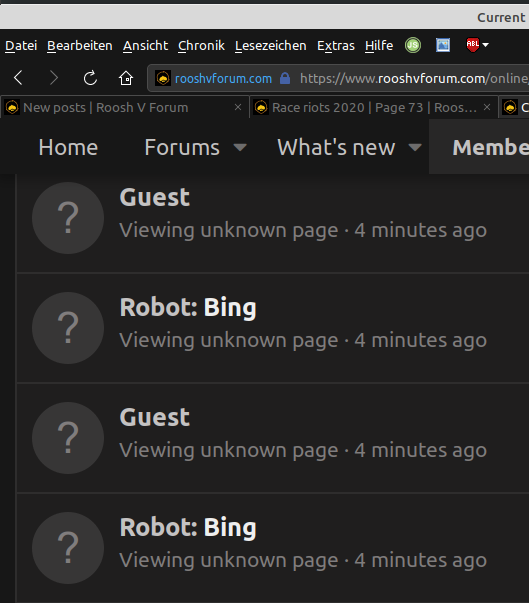The height and width of the screenshot is (603, 529).
Task: Open the Datei menu
Action: click(x=21, y=46)
